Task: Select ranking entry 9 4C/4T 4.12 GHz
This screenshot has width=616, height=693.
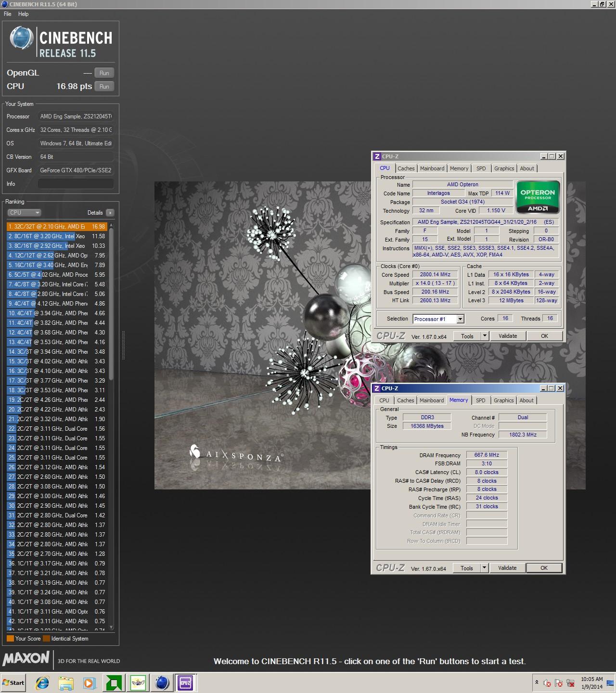Action: [x=56, y=304]
